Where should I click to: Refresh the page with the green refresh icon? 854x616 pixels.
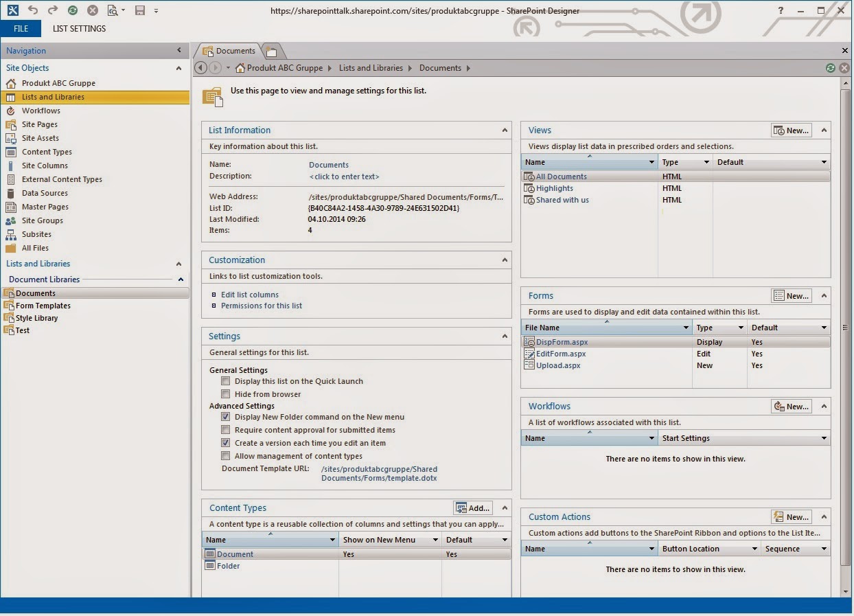pos(831,68)
